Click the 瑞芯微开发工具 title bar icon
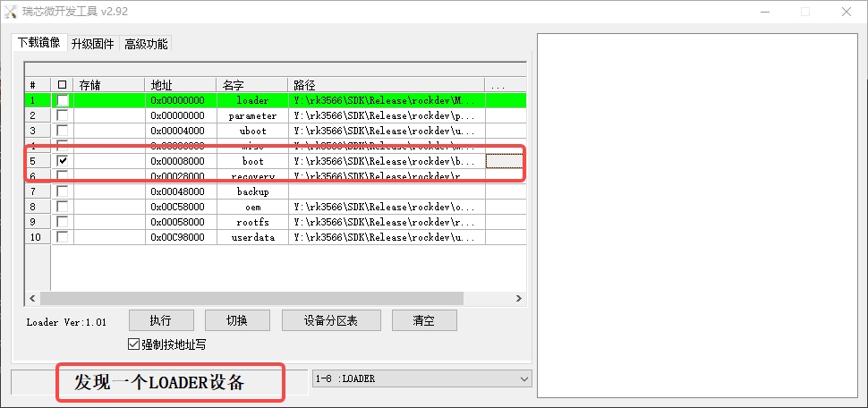 tap(11, 11)
